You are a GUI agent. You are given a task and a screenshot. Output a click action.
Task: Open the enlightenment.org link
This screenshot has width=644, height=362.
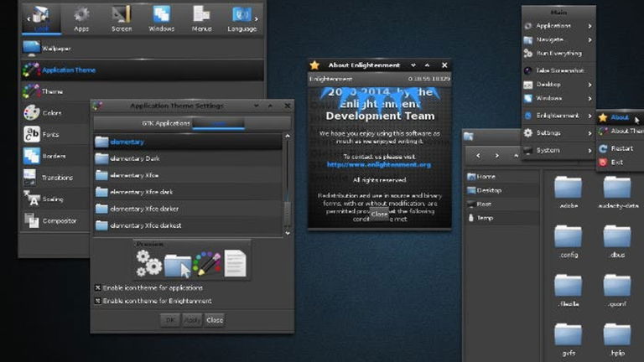(379, 164)
